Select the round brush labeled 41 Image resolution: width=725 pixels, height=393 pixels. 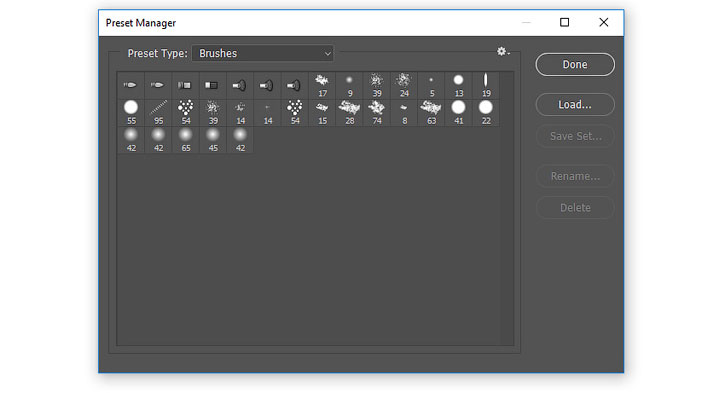pos(459,113)
